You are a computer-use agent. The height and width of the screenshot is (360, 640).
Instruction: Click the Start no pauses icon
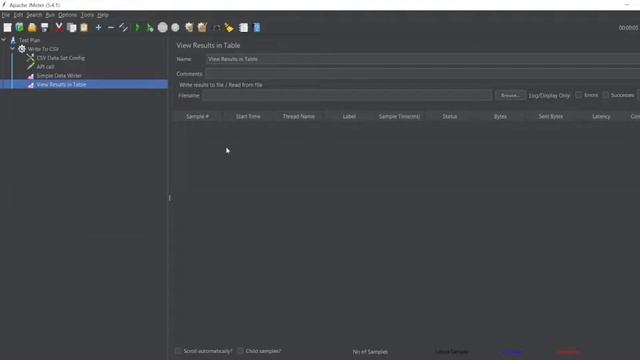[x=150, y=27]
